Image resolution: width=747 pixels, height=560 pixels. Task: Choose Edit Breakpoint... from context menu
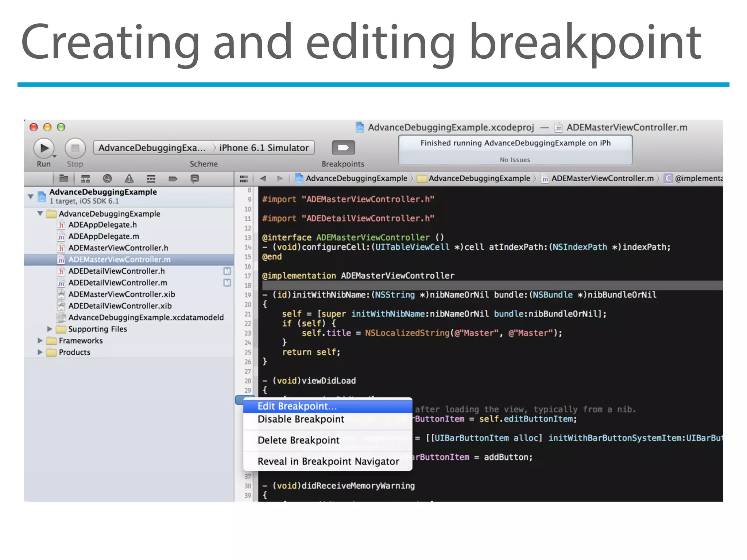click(328, 406)
